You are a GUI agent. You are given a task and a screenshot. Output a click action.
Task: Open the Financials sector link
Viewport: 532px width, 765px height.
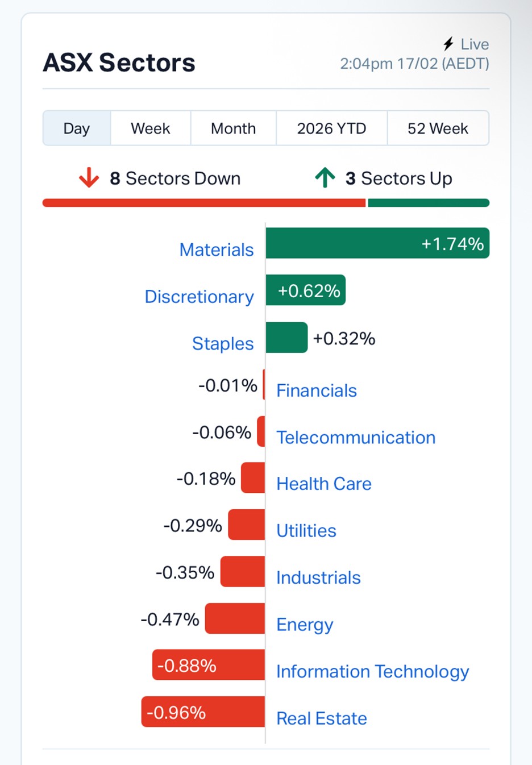(x=317, y=390)
